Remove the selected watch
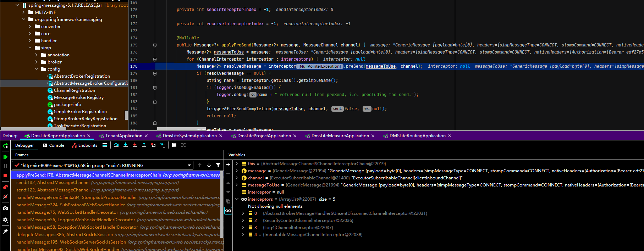The image size is (644, 251). pos(228,174)
